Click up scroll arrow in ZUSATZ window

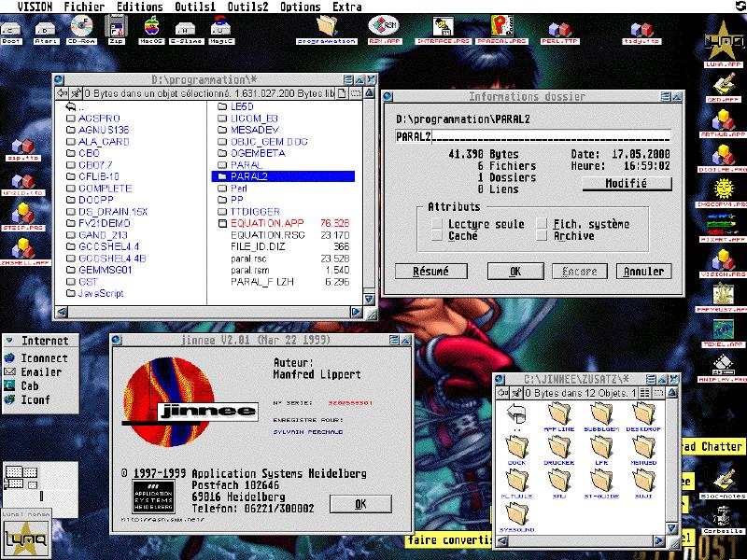[x=671, y=393]
